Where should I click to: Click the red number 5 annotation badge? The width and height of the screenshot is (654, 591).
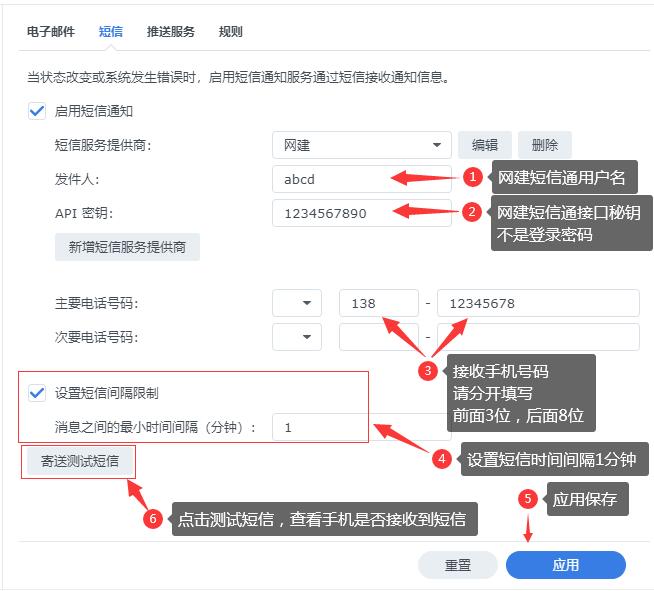pyautogui.click(x=527, y=499)
